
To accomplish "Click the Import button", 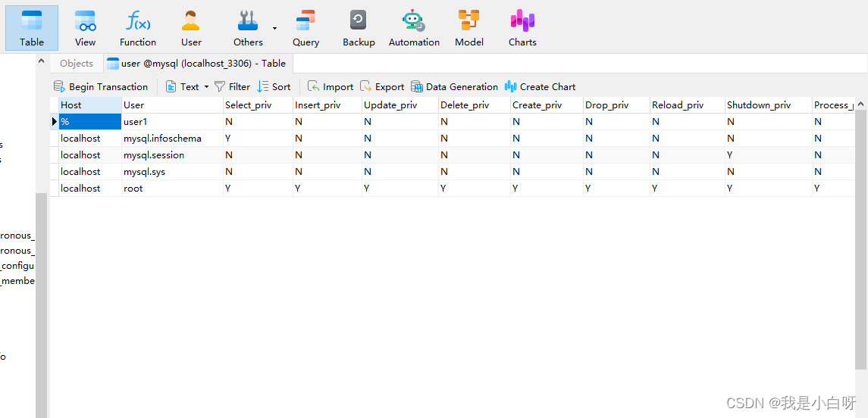I will point(331,87).
